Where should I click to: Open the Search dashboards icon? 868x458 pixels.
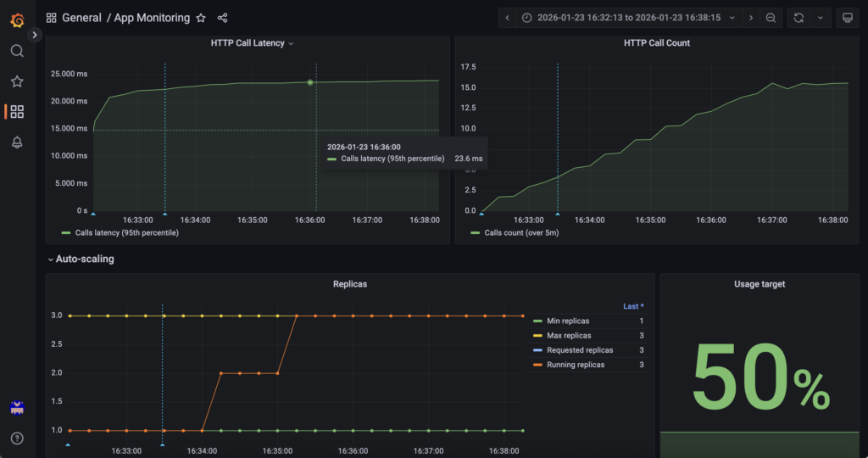point(17,51)
